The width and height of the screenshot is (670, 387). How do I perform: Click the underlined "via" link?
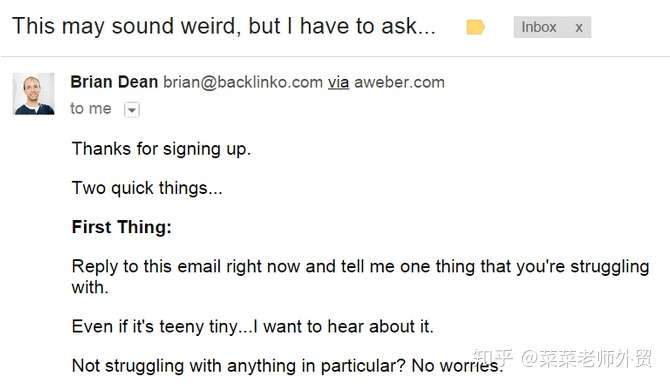pos(338,82)
